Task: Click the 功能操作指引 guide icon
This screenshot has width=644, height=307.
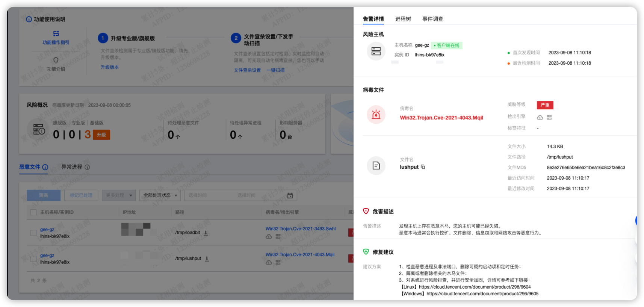Action: coord(56,33)
